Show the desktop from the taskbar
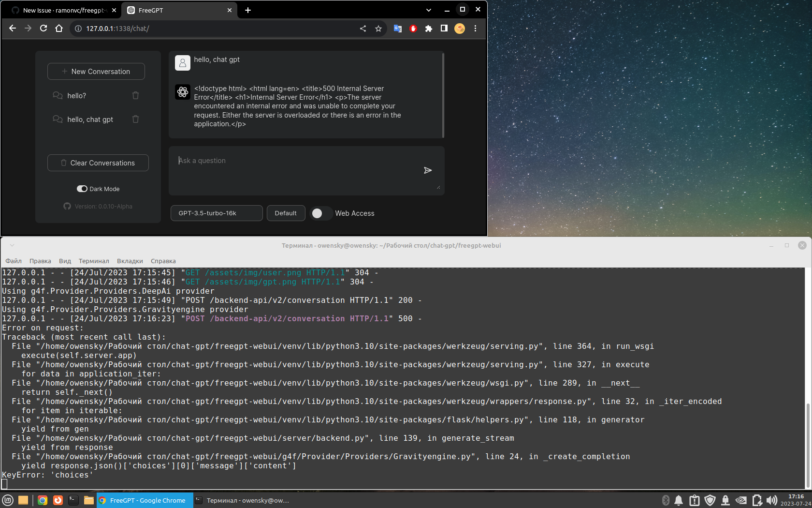 pos(23,500)
